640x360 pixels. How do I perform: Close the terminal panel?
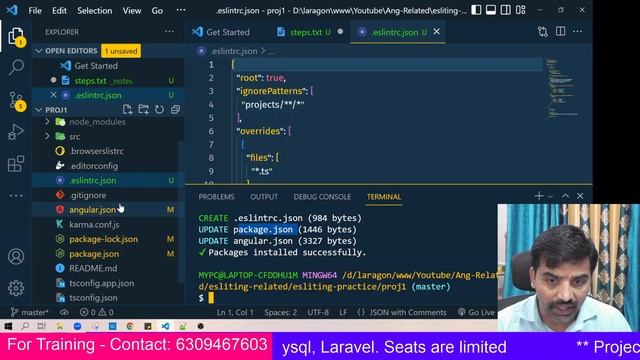click(x=580, y=196)
